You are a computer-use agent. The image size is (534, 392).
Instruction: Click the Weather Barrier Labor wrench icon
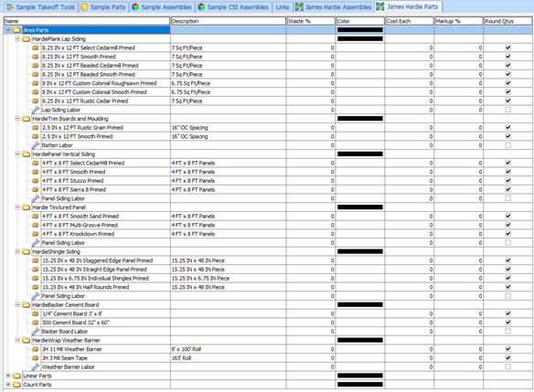click(36, 366)
